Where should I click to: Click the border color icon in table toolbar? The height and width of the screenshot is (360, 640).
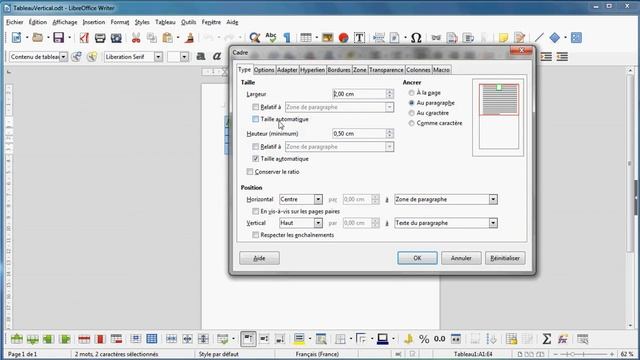click(x=382, y=339)
